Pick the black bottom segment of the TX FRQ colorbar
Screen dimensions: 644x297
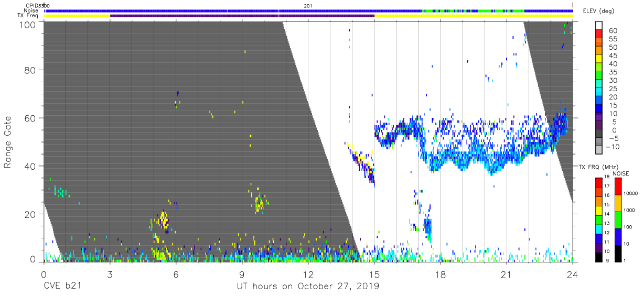tap(599, 256)
